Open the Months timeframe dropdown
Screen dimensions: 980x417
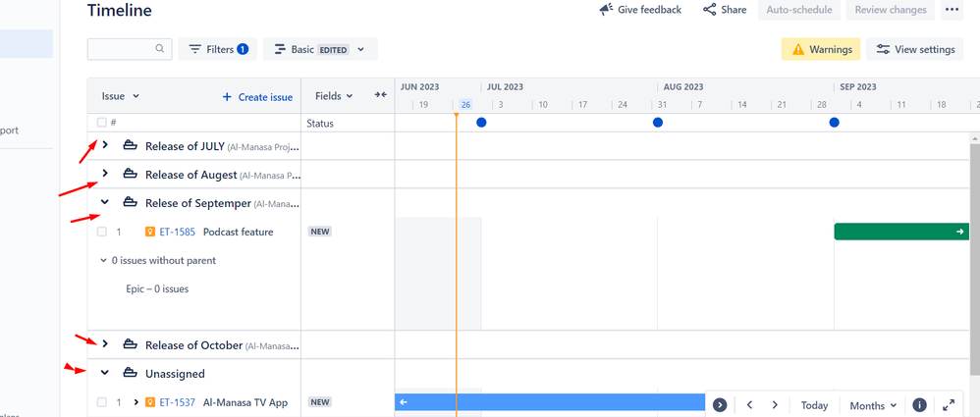click(873, 405)
